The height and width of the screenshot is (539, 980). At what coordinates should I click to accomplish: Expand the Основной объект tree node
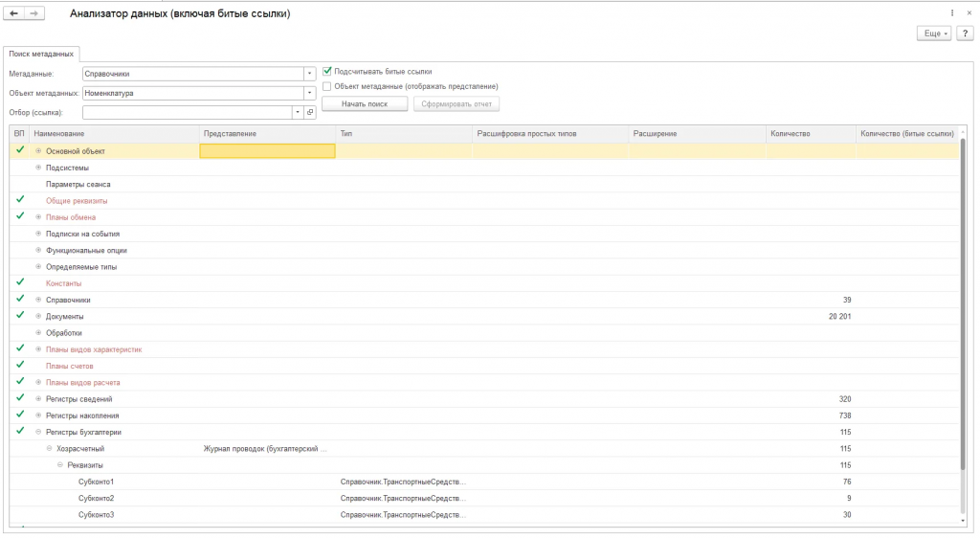point(38,151)
